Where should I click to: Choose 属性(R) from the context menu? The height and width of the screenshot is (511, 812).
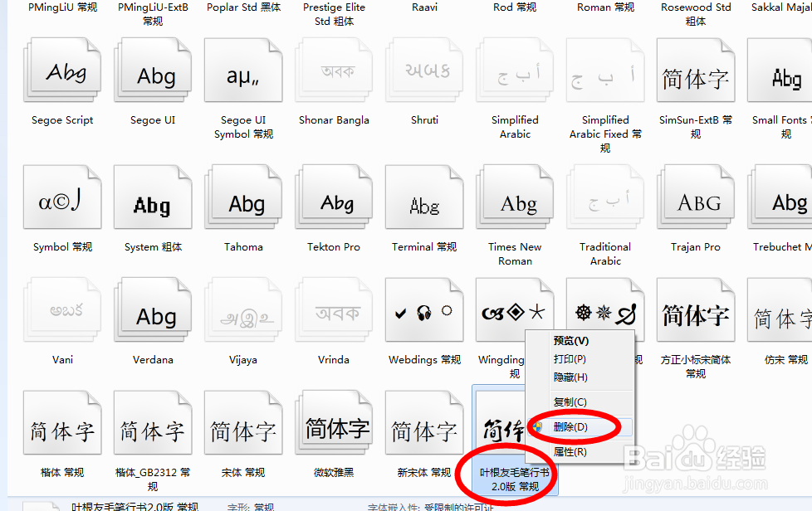click(580, 451)
